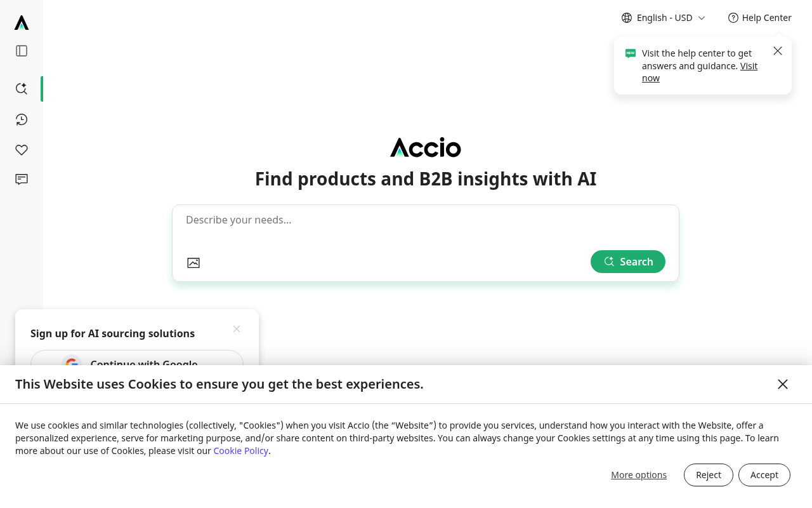Click the Accio logo in the sidebar

pos(21,21)
